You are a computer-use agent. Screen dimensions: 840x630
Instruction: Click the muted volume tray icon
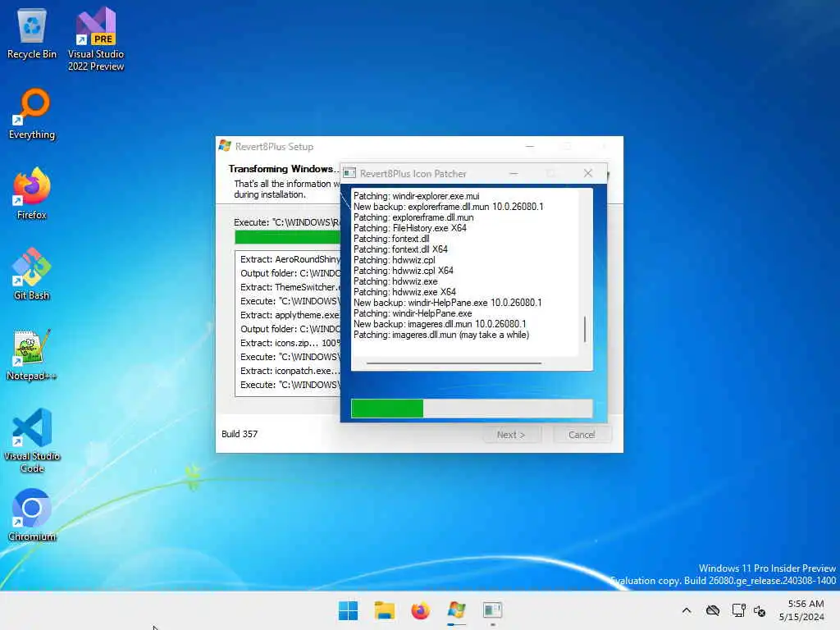[759, 610]
